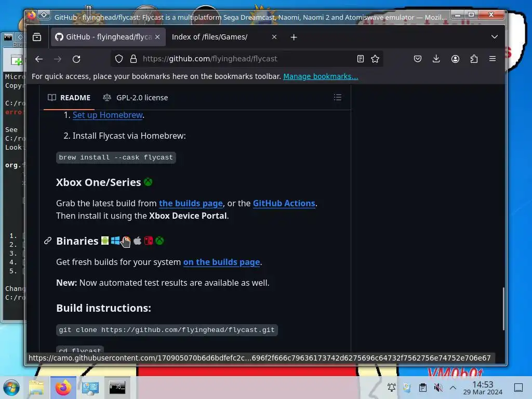Open Firefox View icon left of tabs

tap(37, 37)
